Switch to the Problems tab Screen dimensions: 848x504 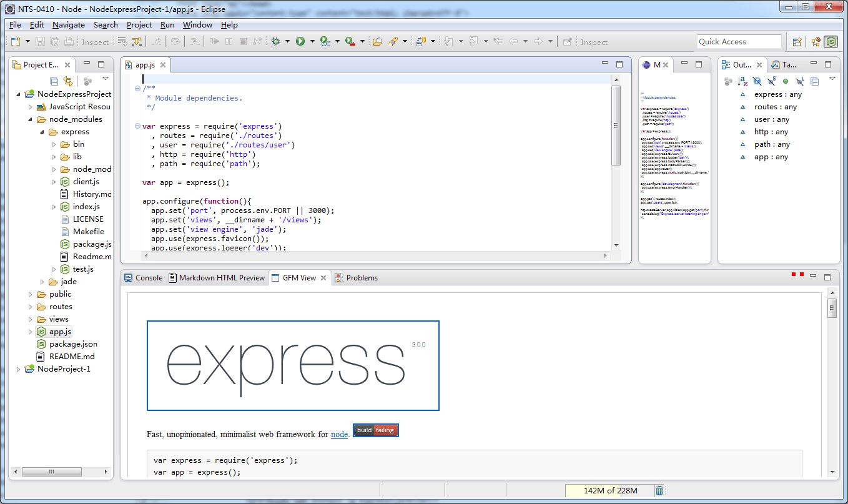(x=362, y=278)
